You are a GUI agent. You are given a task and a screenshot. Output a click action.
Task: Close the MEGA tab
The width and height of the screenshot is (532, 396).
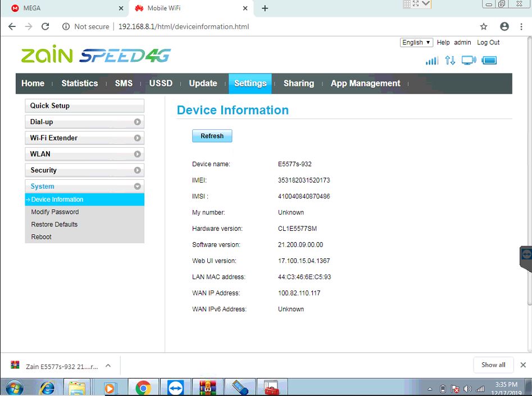[121, 8]
